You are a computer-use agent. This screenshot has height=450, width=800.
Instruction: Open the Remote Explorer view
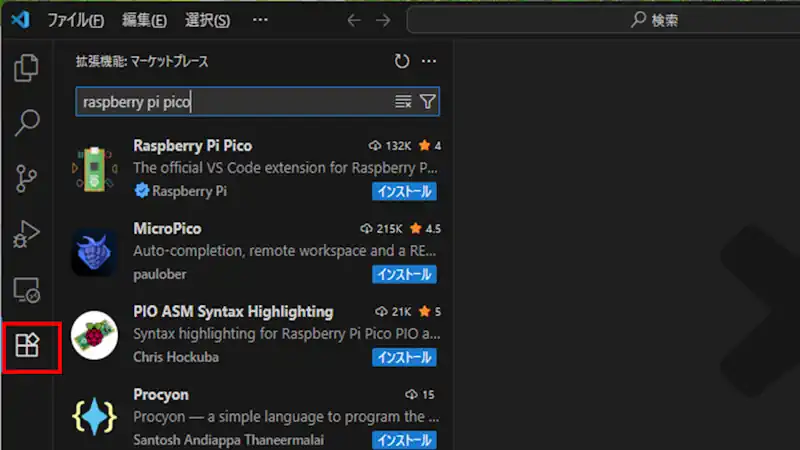(x=27, y=290)
